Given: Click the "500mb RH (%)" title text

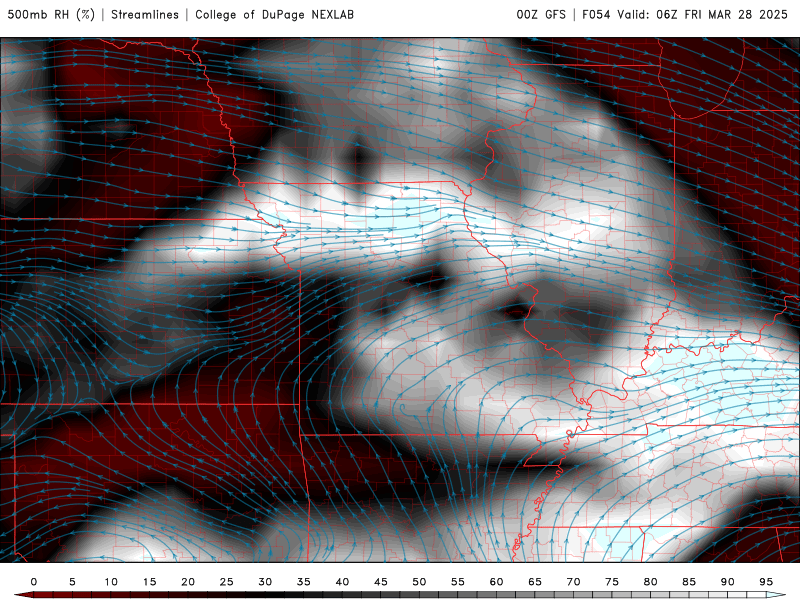Looking at the screenshot, I should [x=51, y=15].
